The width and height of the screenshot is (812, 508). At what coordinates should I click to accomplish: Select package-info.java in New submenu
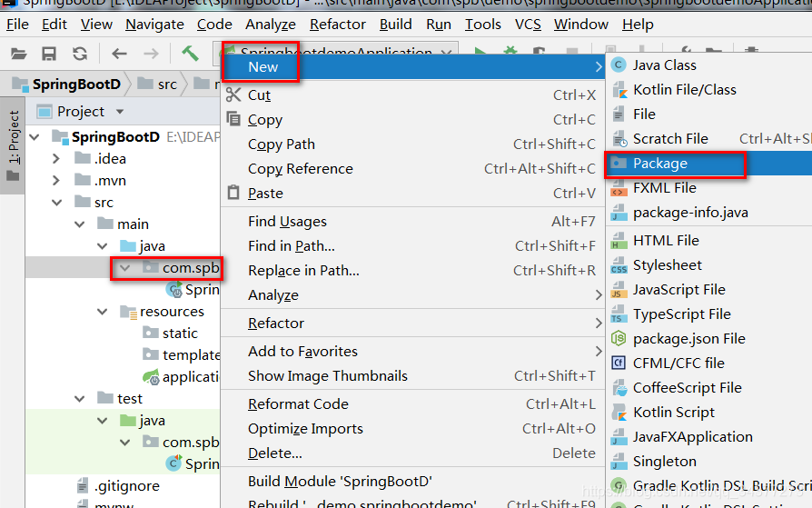[708, 213]
